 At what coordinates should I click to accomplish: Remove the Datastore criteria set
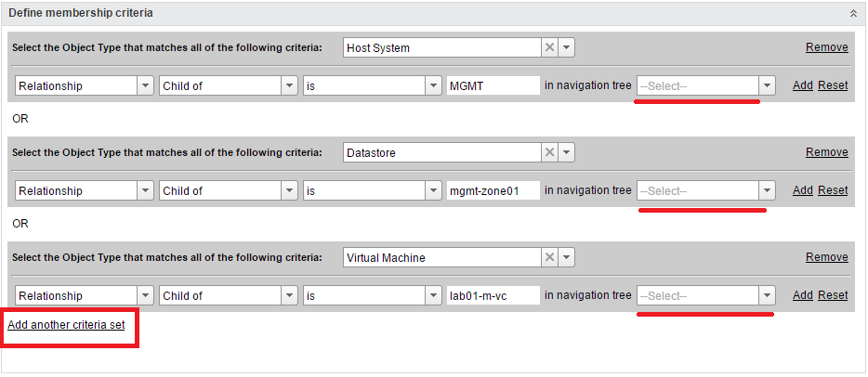tap(826, 152)
